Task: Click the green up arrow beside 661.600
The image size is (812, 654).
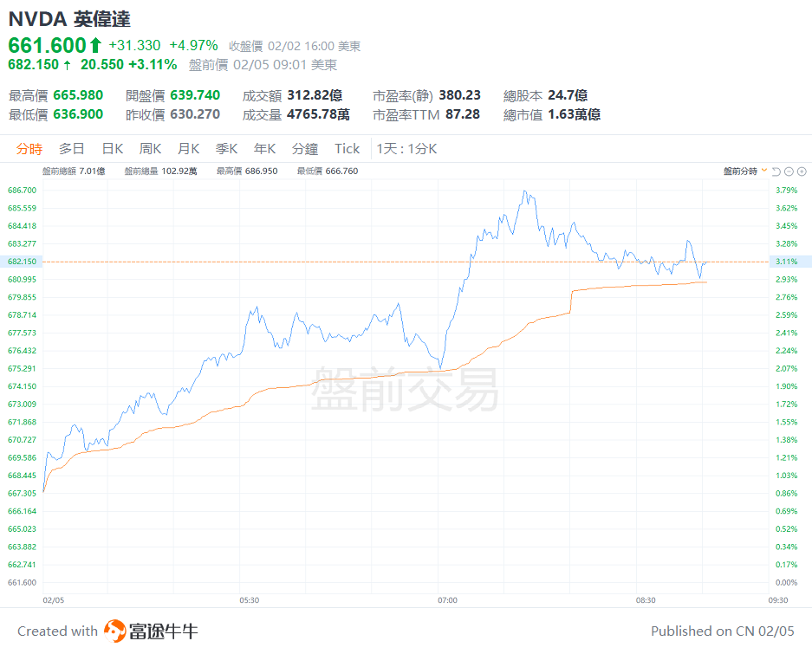Action: point(95,46)
